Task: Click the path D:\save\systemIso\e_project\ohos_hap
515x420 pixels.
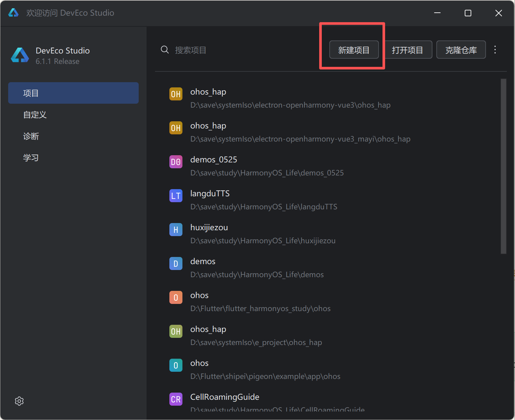Action: pyautogui.click(x=256, y=342)
